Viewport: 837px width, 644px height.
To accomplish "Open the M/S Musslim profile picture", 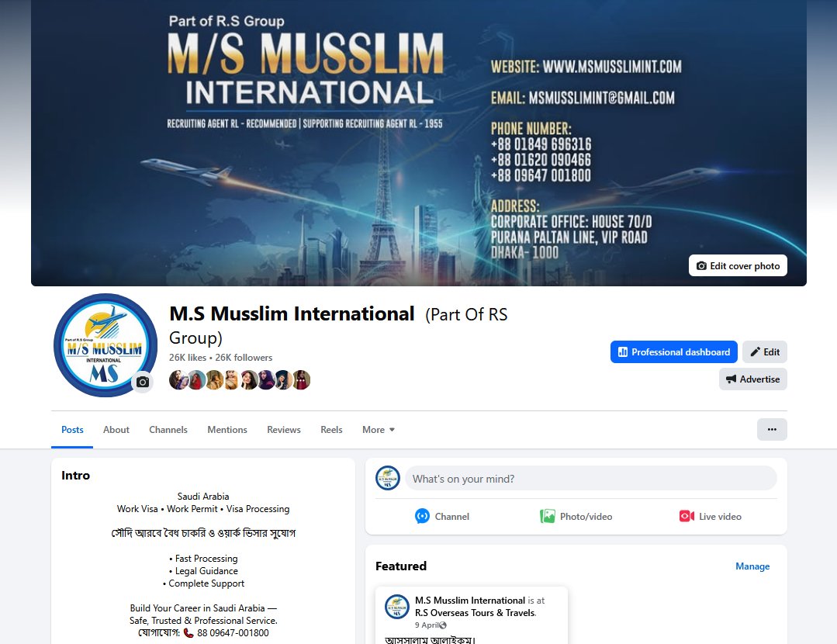I will 105,345.
